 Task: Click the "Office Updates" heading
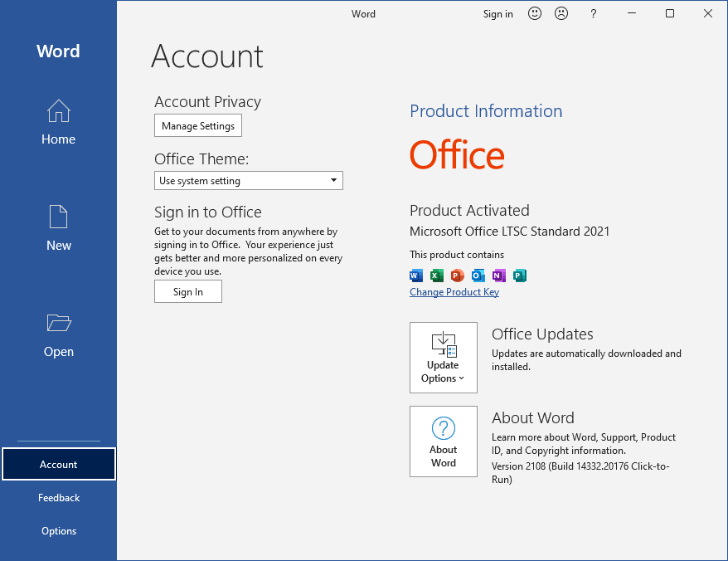pyautogui.click(x=542, y=334)
